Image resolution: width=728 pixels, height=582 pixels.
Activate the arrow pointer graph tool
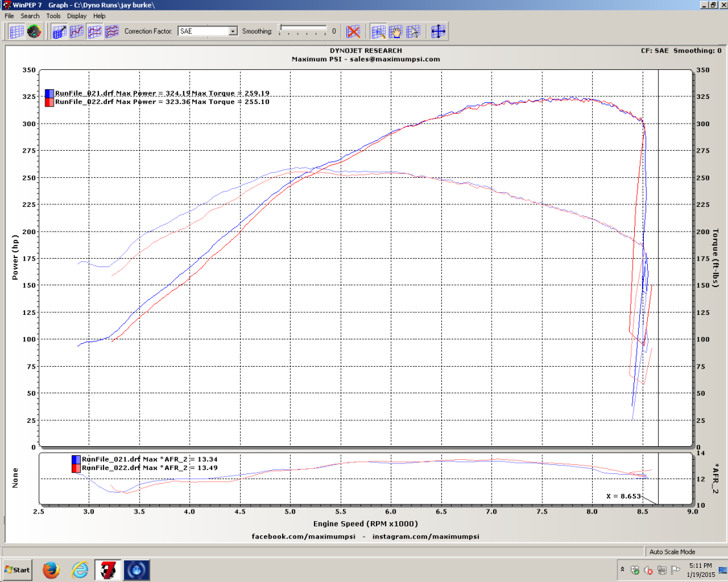(x=413, y=32)
